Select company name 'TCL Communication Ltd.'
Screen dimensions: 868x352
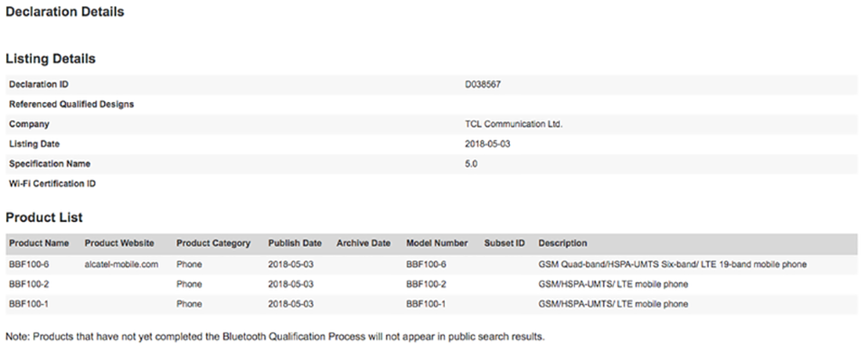point(514,124)
